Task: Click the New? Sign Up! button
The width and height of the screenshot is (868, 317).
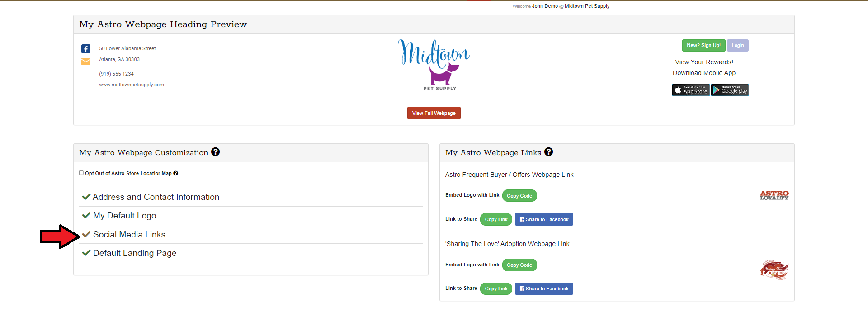Action: click(703, 45)
